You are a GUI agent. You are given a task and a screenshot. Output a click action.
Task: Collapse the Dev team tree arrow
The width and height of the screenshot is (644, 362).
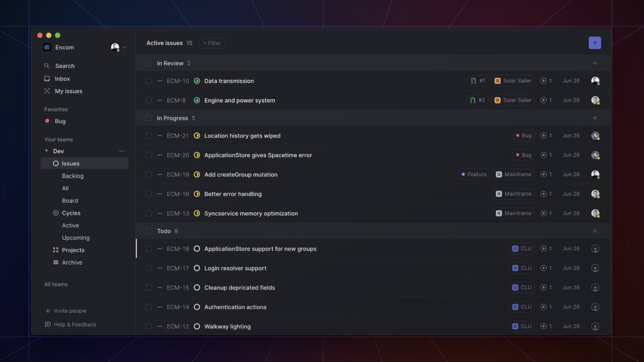point(47,151)
